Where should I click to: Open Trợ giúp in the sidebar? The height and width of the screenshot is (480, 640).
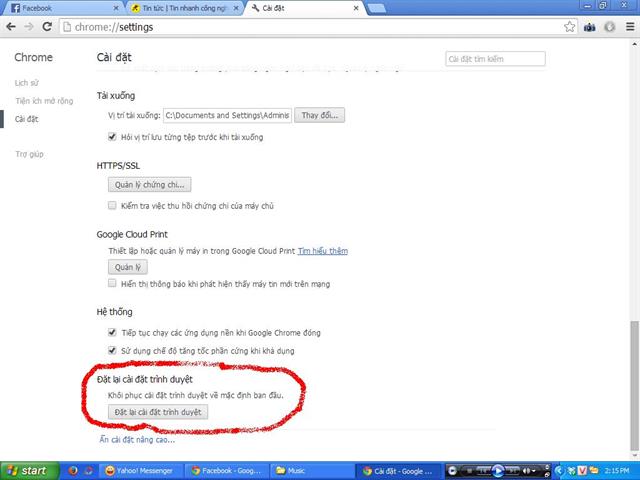pos(29,154)
